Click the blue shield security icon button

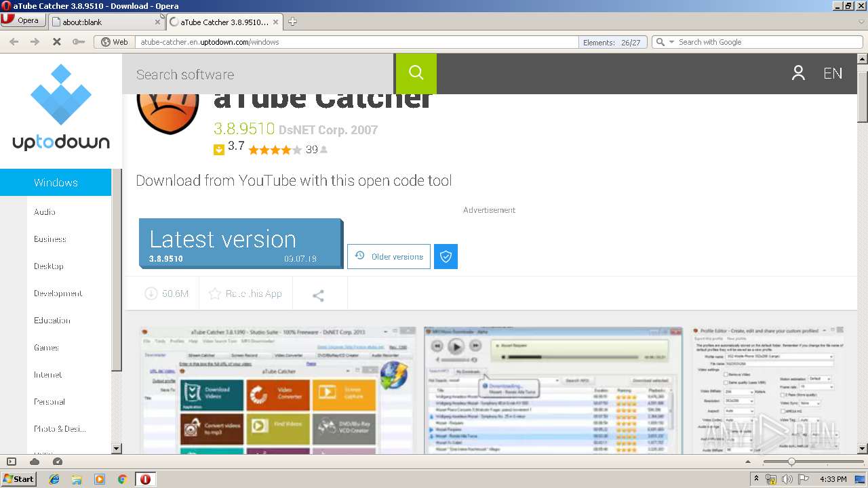pyautogui.click(x=446, y=256)
